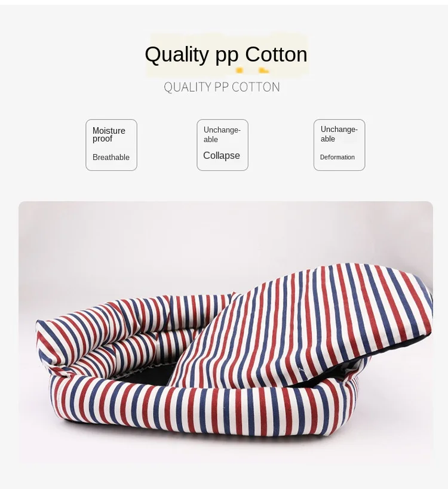Viewport: 448px width, 489px height.
Task: Click the word "pp" in large heading
Action: pyautogui.click(x=227, y=57)
